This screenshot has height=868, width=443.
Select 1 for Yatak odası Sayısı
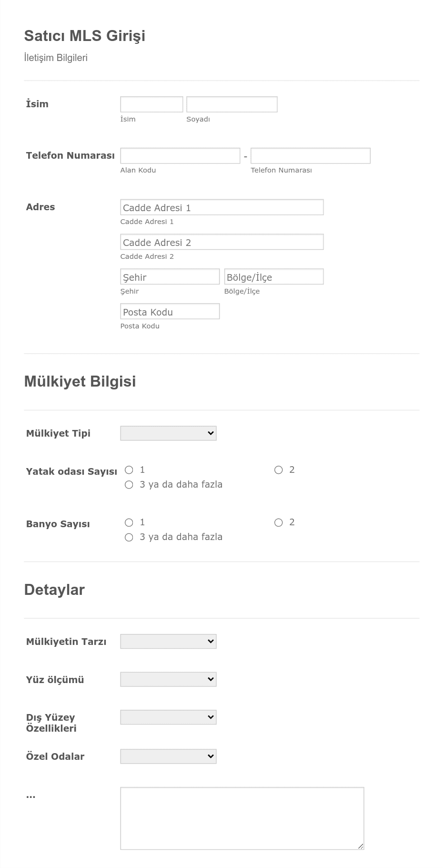click(129, 470)
